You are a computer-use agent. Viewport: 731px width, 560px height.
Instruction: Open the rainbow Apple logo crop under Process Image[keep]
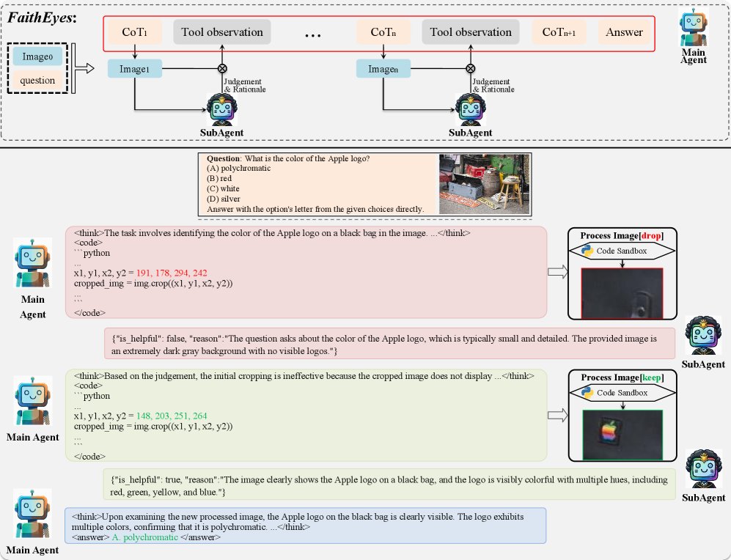[622, 435]
